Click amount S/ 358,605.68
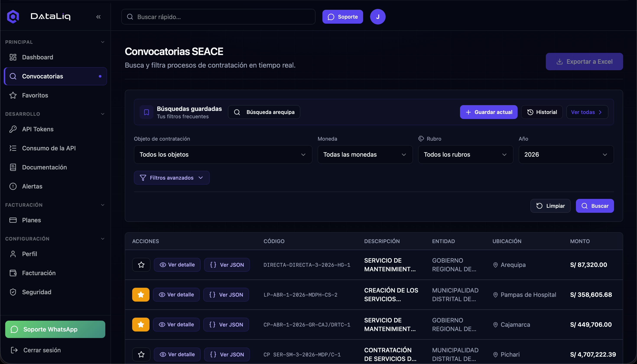 click(x=591, y=295)
